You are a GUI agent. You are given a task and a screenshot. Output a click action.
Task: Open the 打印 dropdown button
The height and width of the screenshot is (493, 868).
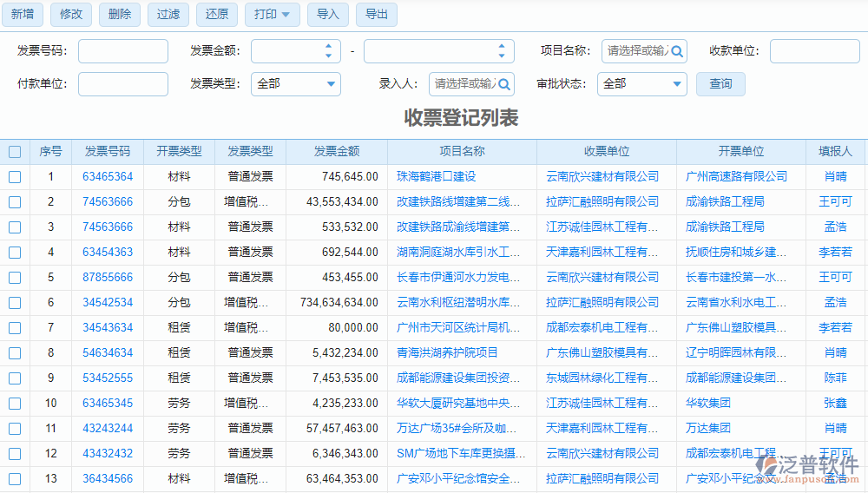pyautogui.click(x=273, y=14)
